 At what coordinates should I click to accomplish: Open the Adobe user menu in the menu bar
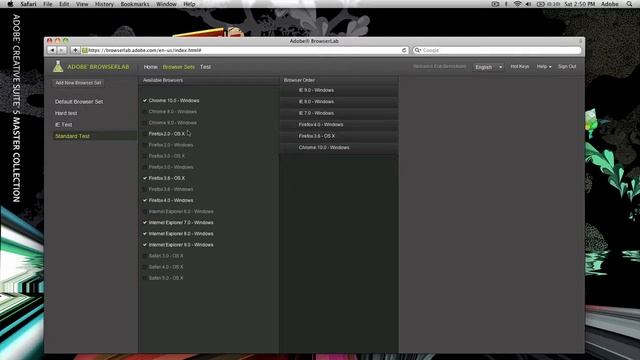[x=610, y=4]
